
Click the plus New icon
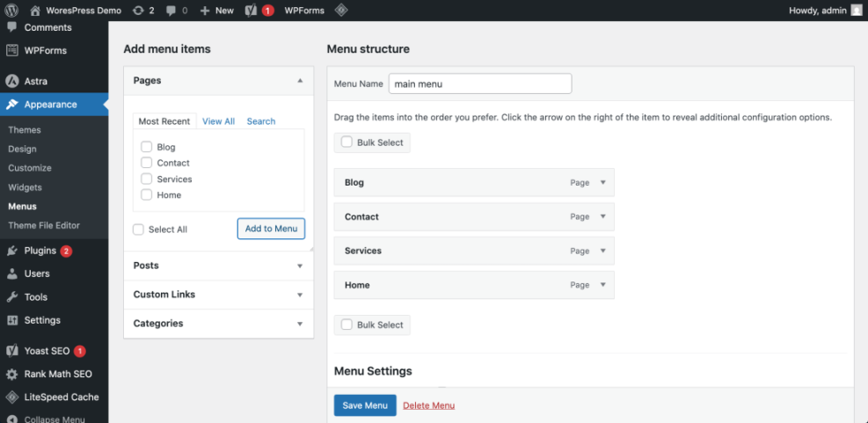point(205,11)
